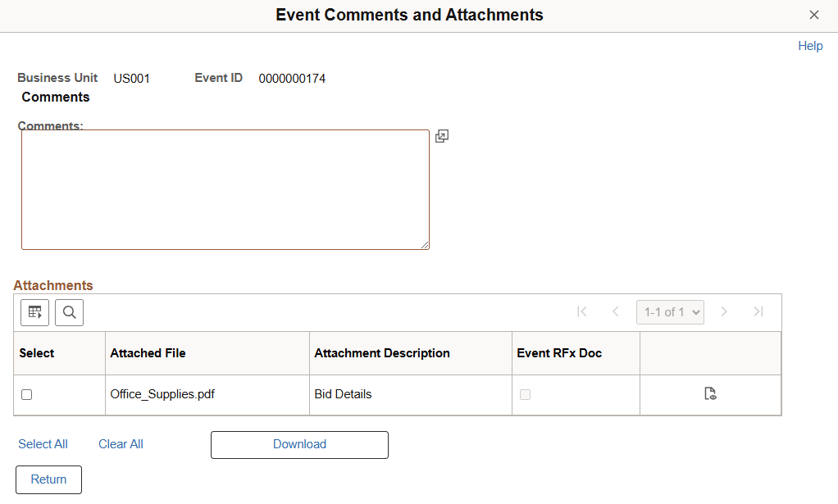Close the Event Comments and Attachments window

814,15
